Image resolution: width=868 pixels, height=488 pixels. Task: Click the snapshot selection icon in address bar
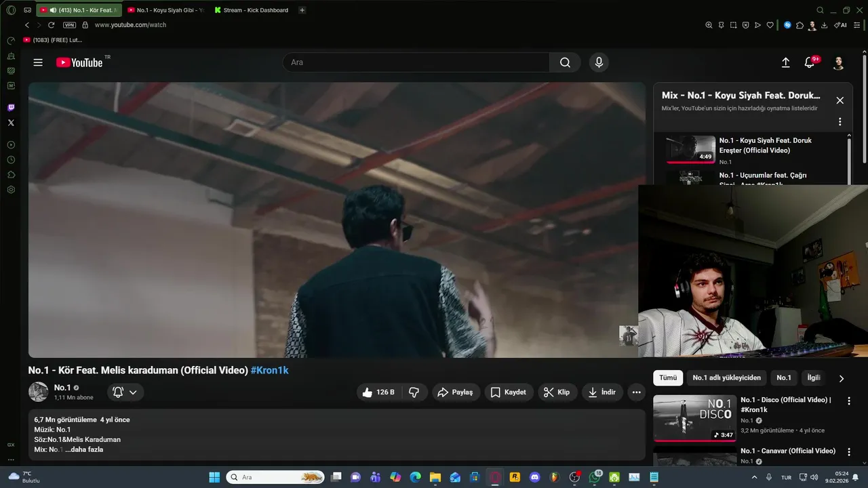pyautogui.click(x=733, y=25)
